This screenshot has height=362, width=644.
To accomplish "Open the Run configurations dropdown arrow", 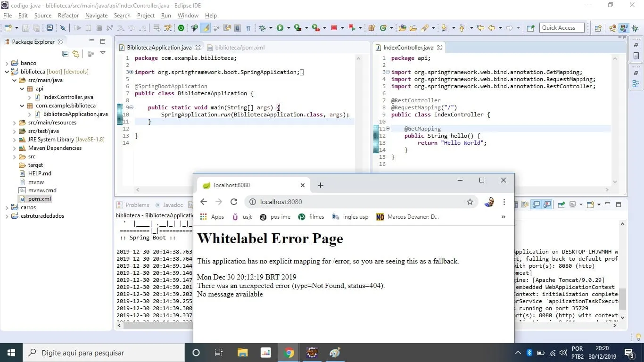I will click(x=288, y=28).
